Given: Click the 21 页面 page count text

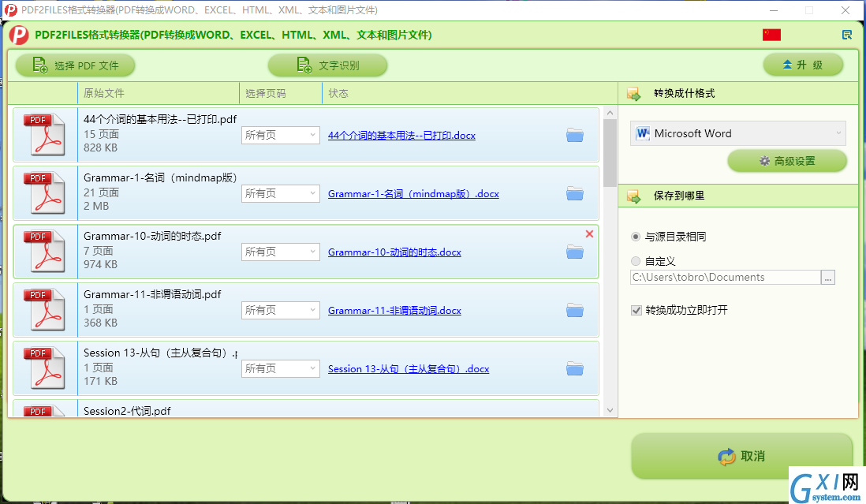Looking at the screenshot, I should click(101, 192).
